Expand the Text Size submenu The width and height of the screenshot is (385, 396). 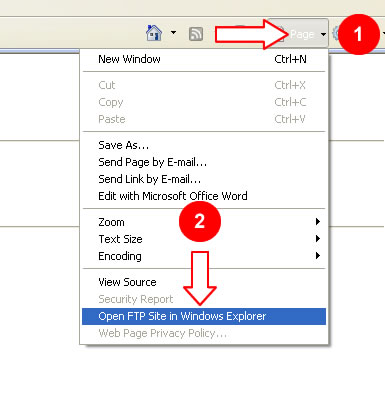(204, 239)
